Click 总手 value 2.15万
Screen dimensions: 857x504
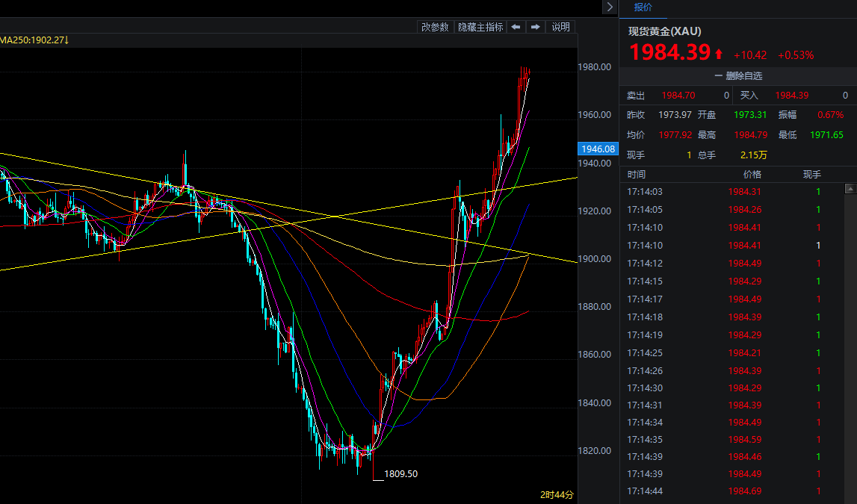click(754, 155)
